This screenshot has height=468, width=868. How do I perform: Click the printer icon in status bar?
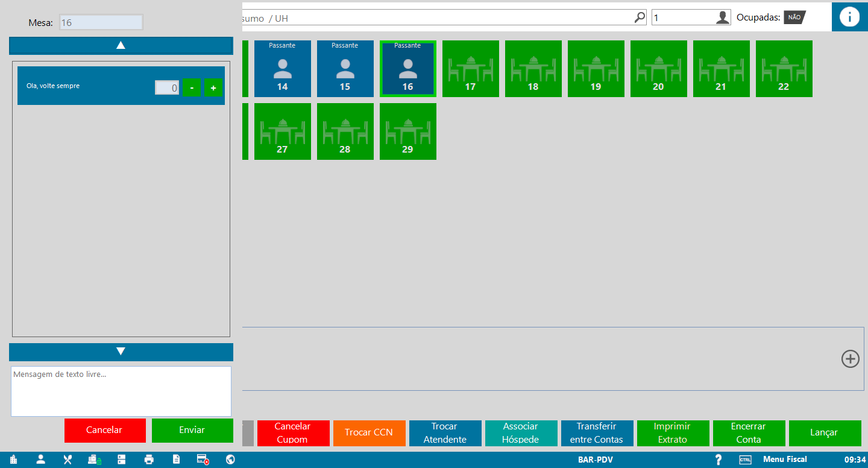tap(149, 460)
